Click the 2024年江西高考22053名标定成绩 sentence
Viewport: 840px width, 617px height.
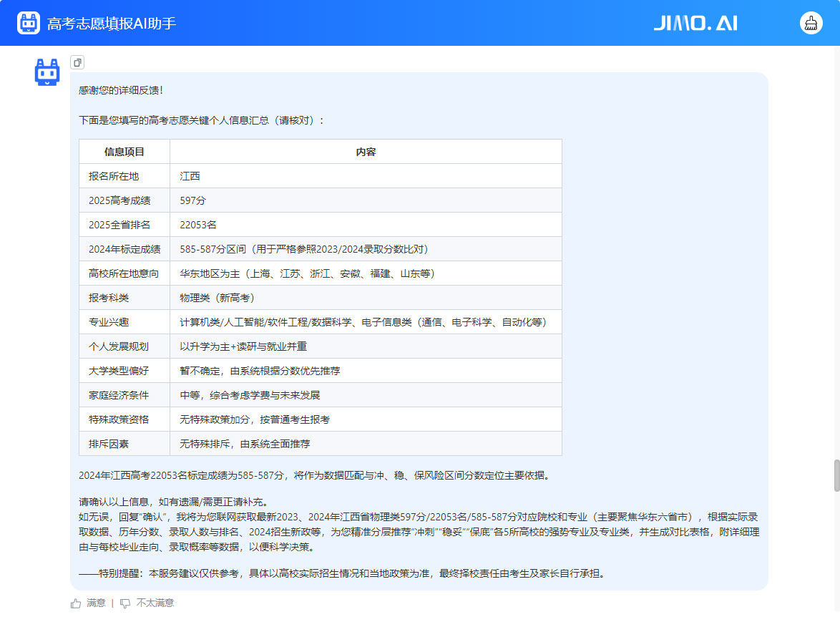(x=316, y=475)
